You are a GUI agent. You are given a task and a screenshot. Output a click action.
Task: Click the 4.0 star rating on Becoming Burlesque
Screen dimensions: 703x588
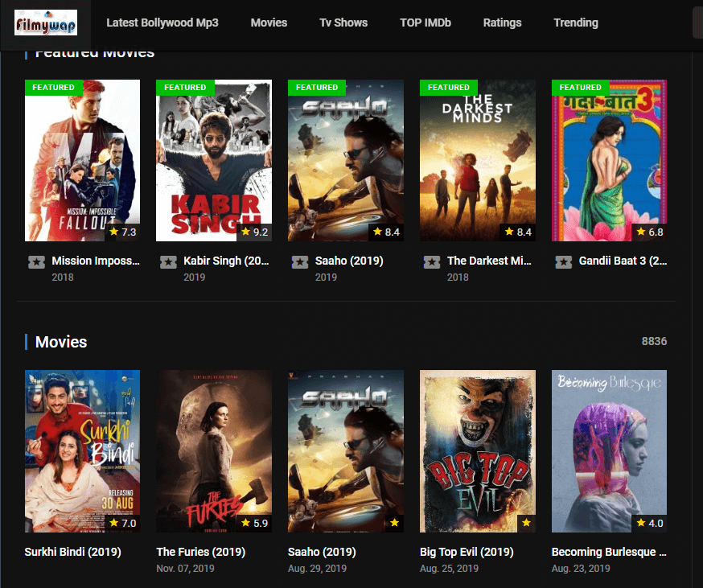coord(650,523)
